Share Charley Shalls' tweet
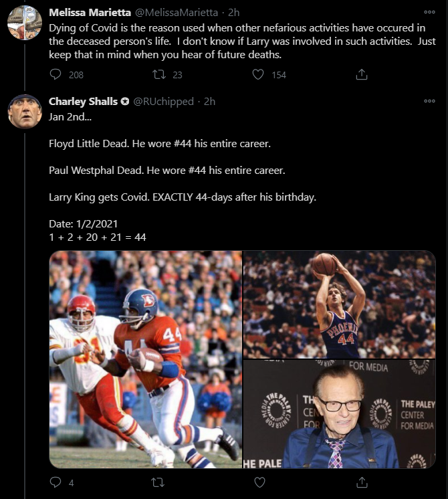This screenshot has height=499, width=448. [362, 482]
